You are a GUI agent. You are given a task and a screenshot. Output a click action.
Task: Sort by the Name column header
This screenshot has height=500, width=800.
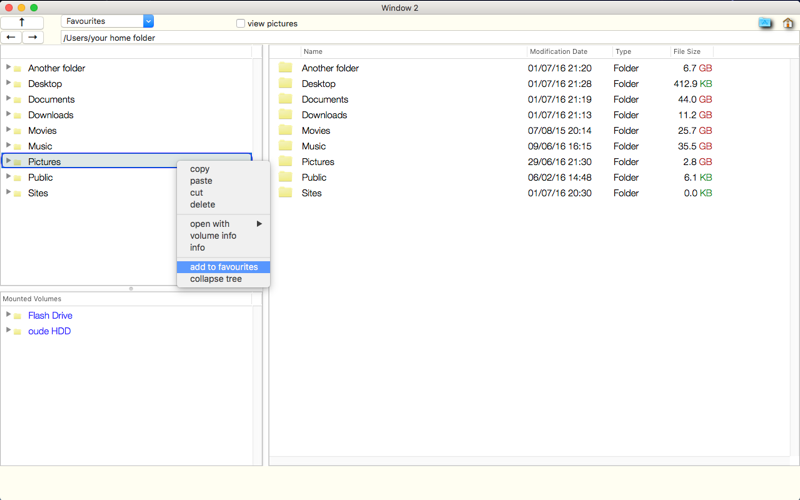pyautogui.click(x=413, y=52)
